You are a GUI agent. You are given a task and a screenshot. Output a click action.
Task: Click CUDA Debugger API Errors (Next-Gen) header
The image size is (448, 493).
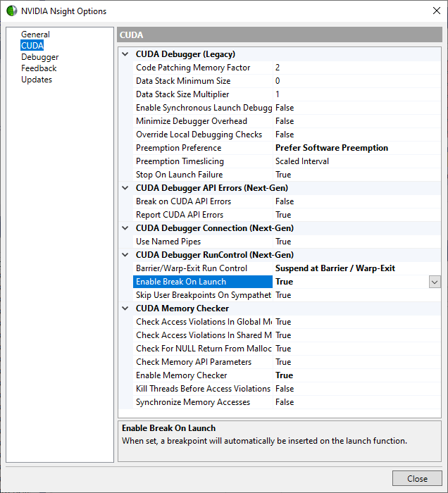pyautogui.click(x=212, y=188)
